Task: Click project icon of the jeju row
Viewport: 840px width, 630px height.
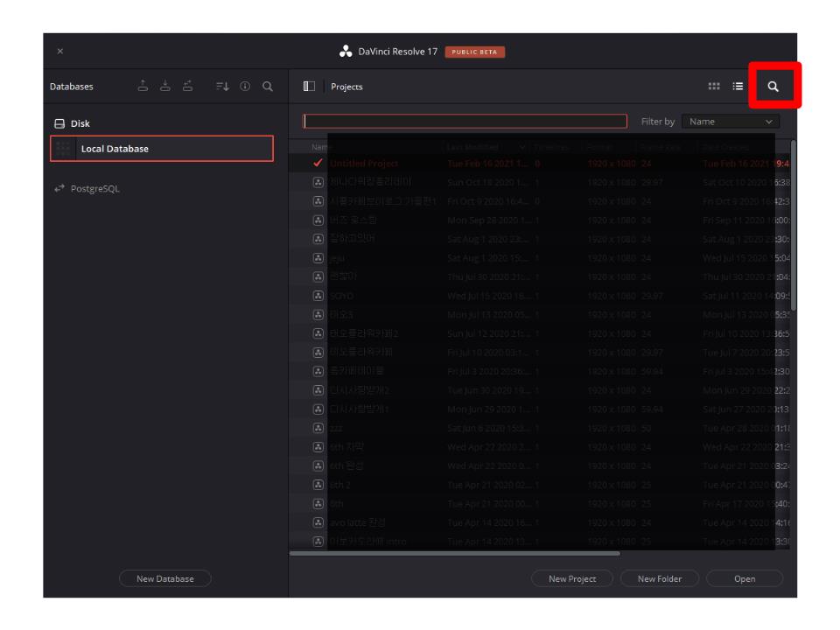Action: pos(318,258)
